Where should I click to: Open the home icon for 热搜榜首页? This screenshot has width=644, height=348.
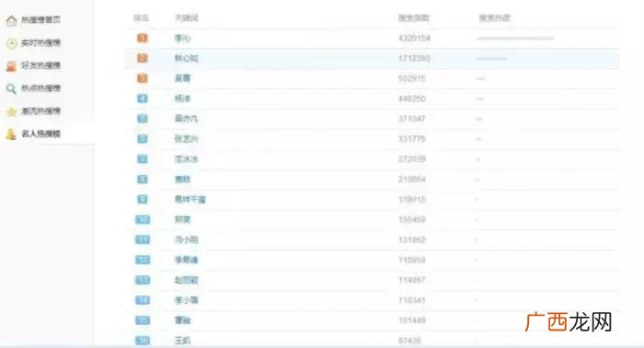[x=11, y=20]
